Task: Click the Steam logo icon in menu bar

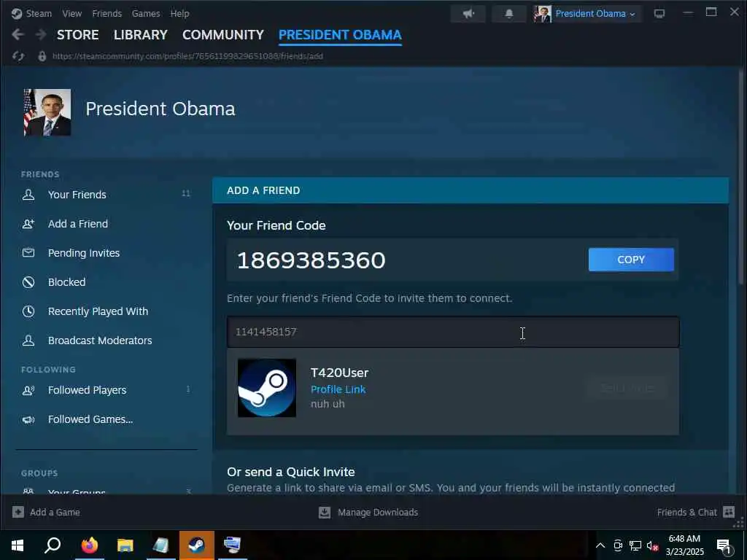Action: (x=17, y=13)
